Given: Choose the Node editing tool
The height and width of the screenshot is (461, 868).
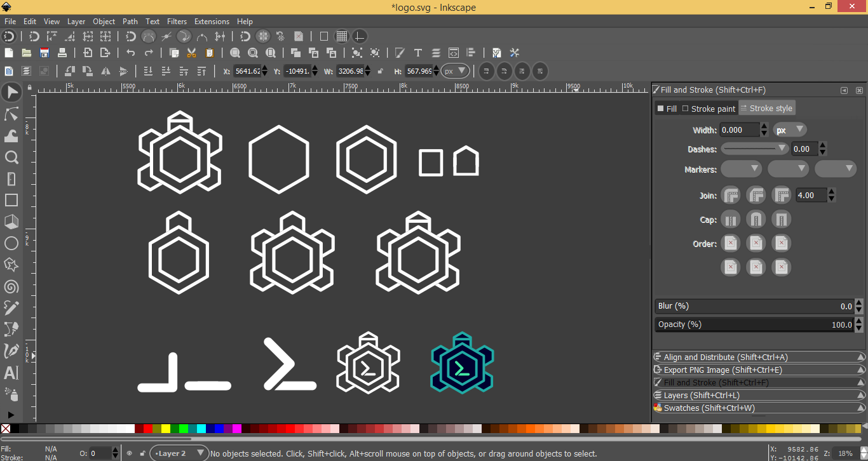Looking at the screenshot, I should [x=11, y=114].
